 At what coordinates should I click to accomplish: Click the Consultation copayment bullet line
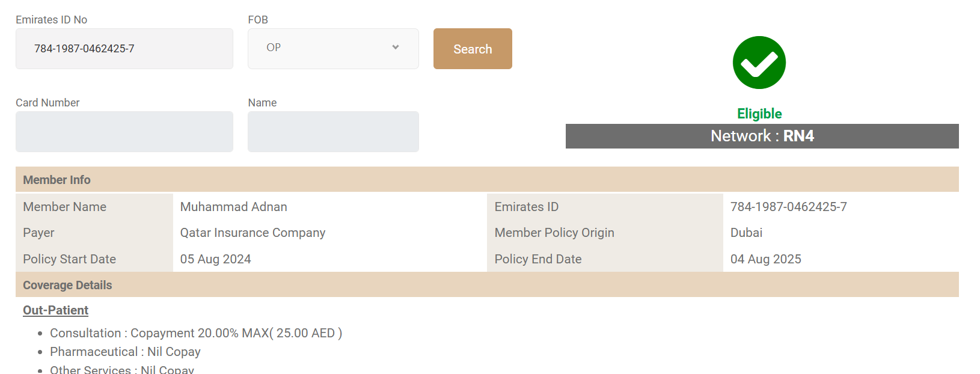(196, 333)
